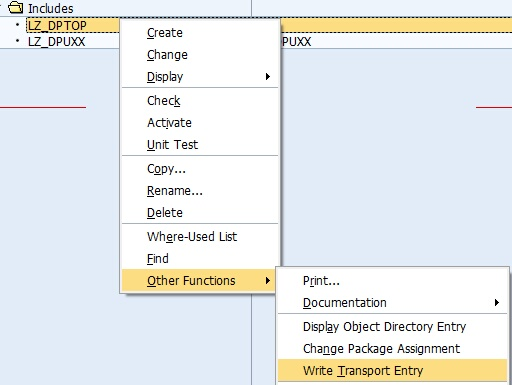Select the Includes tree node label
This screenshot has width=512, height=385.
[x=51, y=9]
